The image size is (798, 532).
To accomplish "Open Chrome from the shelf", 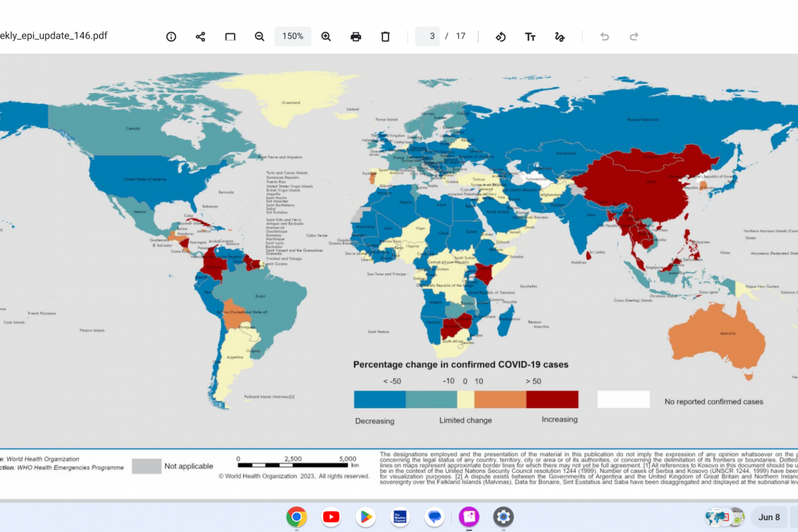I will (x=297, y=517).
